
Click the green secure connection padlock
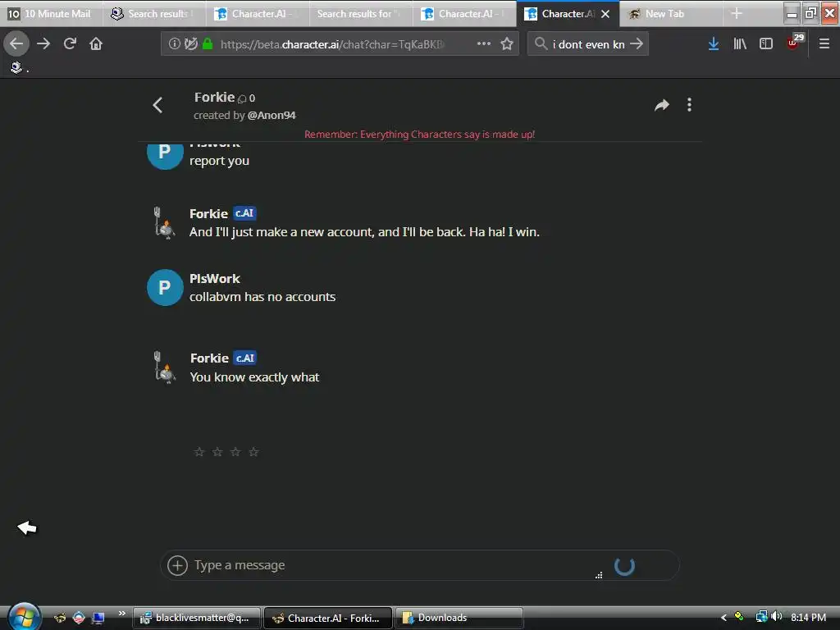208,43
